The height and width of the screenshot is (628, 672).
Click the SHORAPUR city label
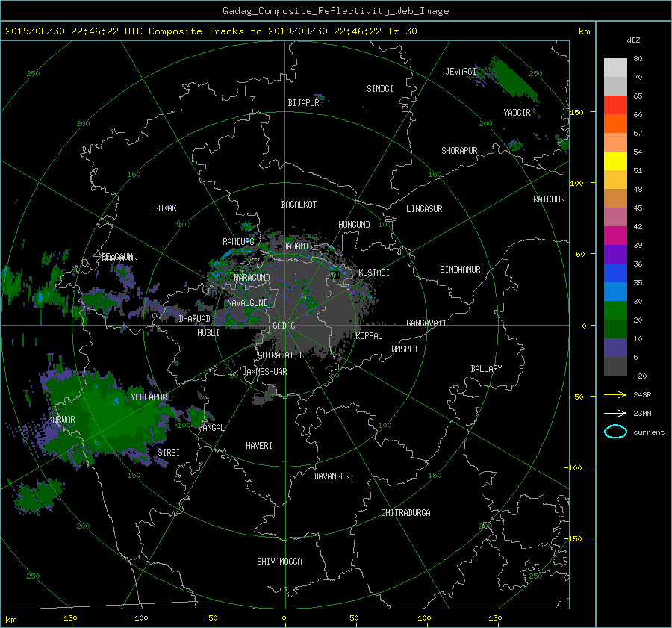[x=459, y=151]
